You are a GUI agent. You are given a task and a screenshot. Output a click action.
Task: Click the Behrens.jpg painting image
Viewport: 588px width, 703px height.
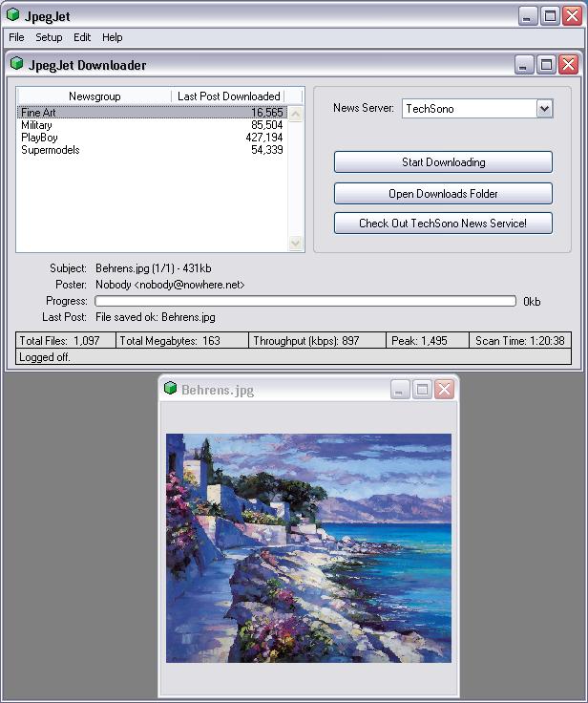[x=308, y=548]
